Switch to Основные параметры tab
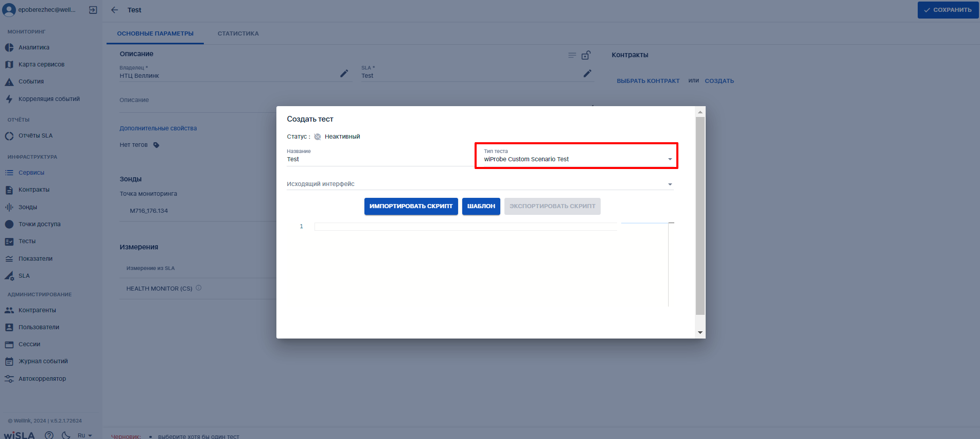The image size is (980, 439). [155, 33]
